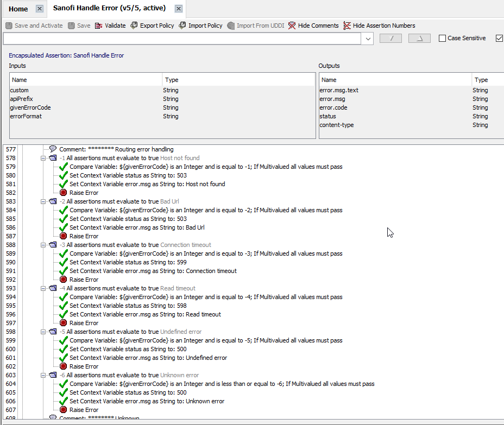Select the errorFormat input row

162,116
